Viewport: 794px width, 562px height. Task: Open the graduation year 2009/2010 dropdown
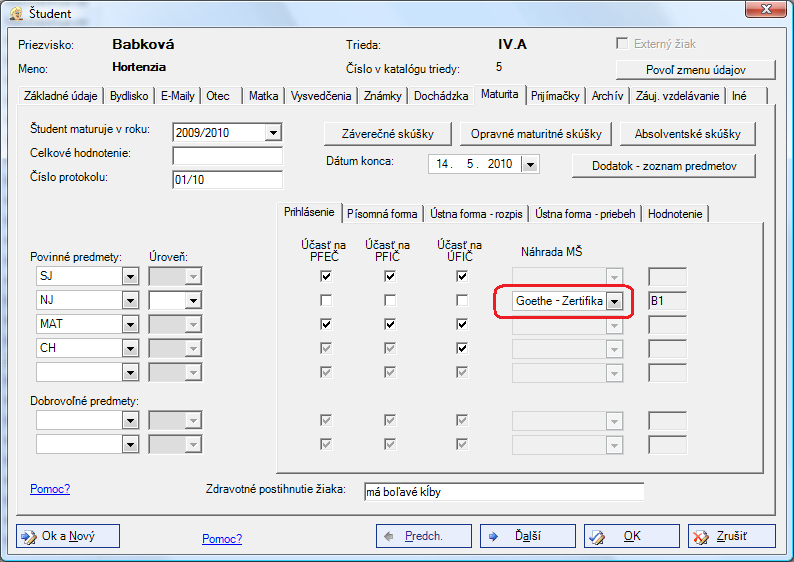(273, 133)
